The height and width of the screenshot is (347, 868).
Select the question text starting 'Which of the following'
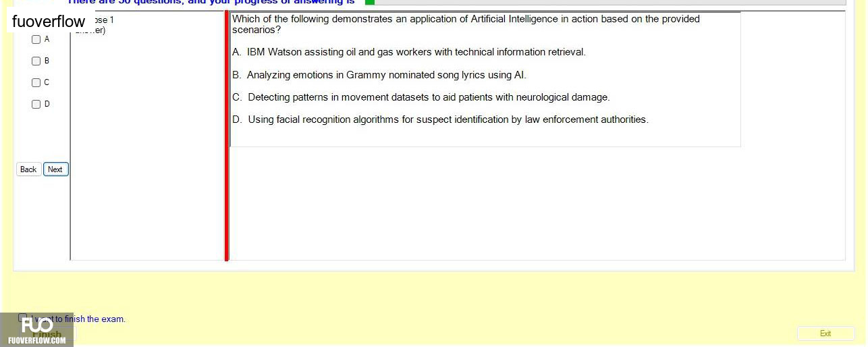click(466, 24)
